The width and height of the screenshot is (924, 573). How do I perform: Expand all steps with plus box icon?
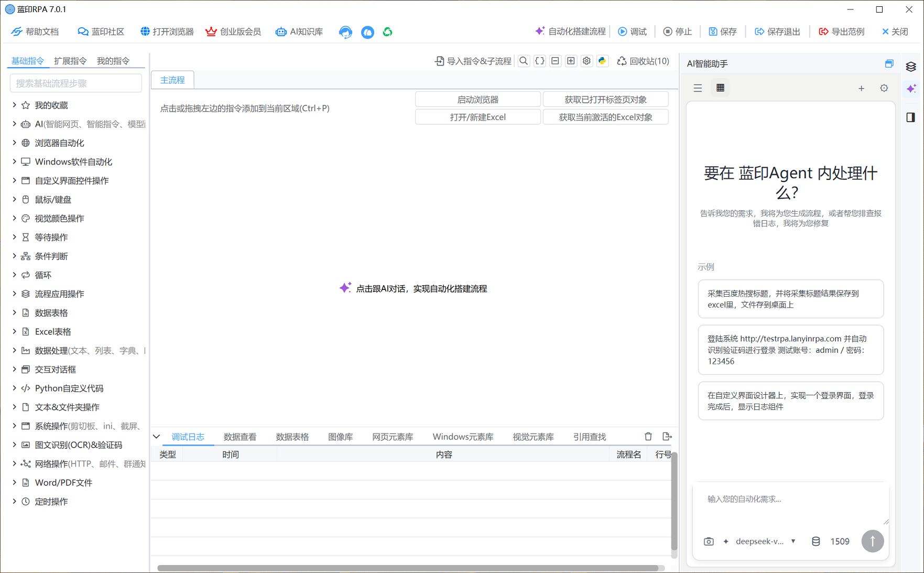pos(571,61)
